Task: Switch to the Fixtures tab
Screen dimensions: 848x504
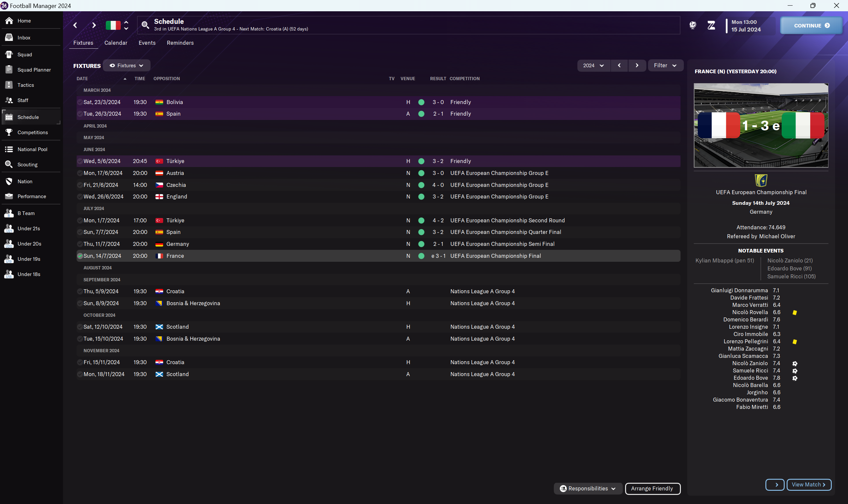Action: pyautogui.click(x=83, y=43)
